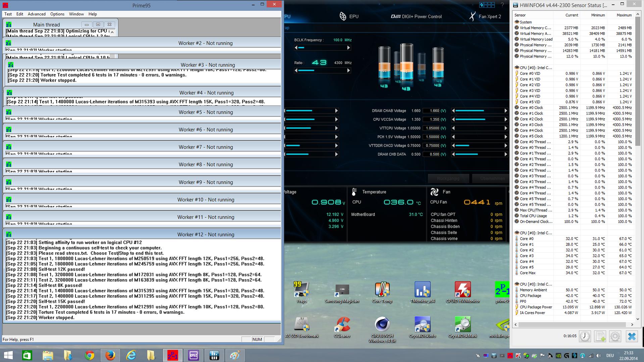Switch to the EPU tab in AI Suite
This screenshot has height=362, width=644.
pyautogui.click(x=349, y=16)
